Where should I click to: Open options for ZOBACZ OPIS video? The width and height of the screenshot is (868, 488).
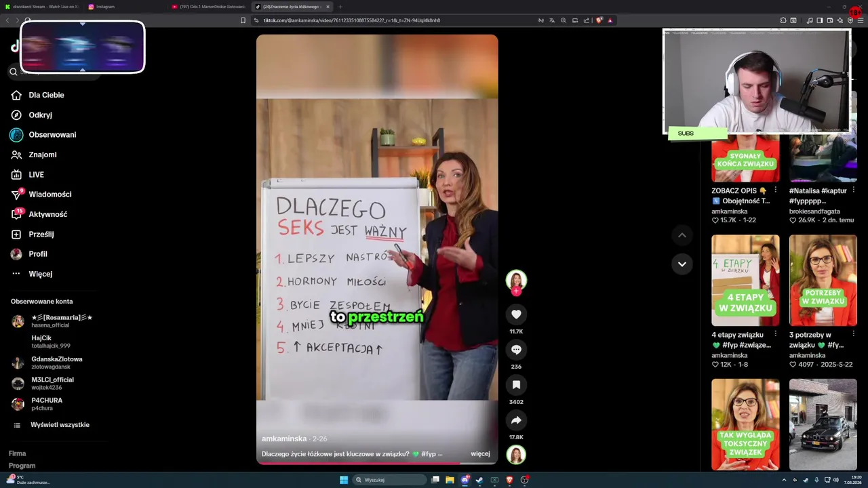pyautogui.click(x=776, y=190)
